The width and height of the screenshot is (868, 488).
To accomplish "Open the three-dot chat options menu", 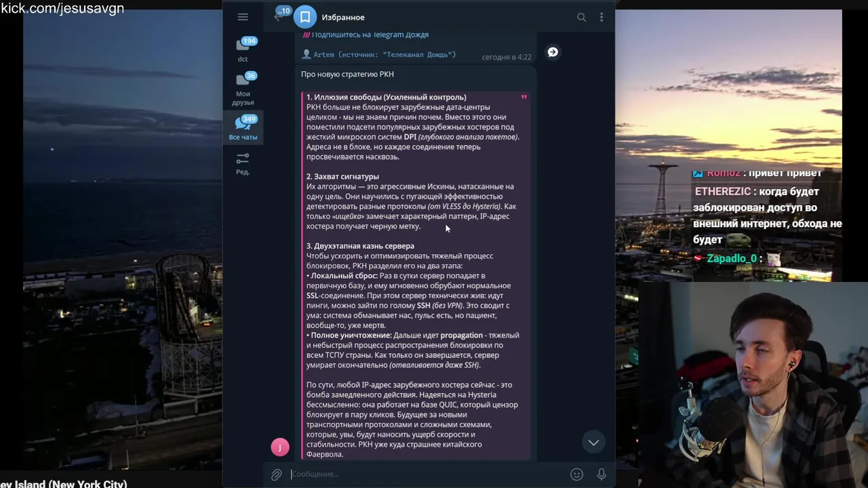I will [601, 17].
